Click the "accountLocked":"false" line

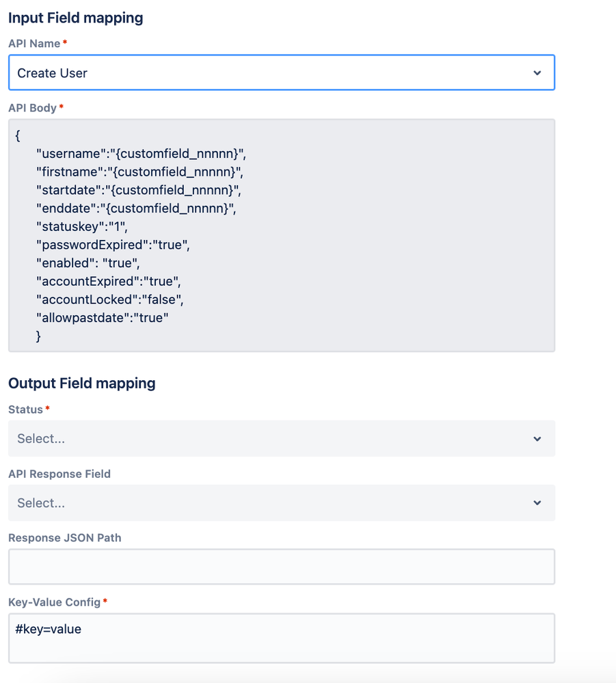pyautogui.click(x=110, y=299)
